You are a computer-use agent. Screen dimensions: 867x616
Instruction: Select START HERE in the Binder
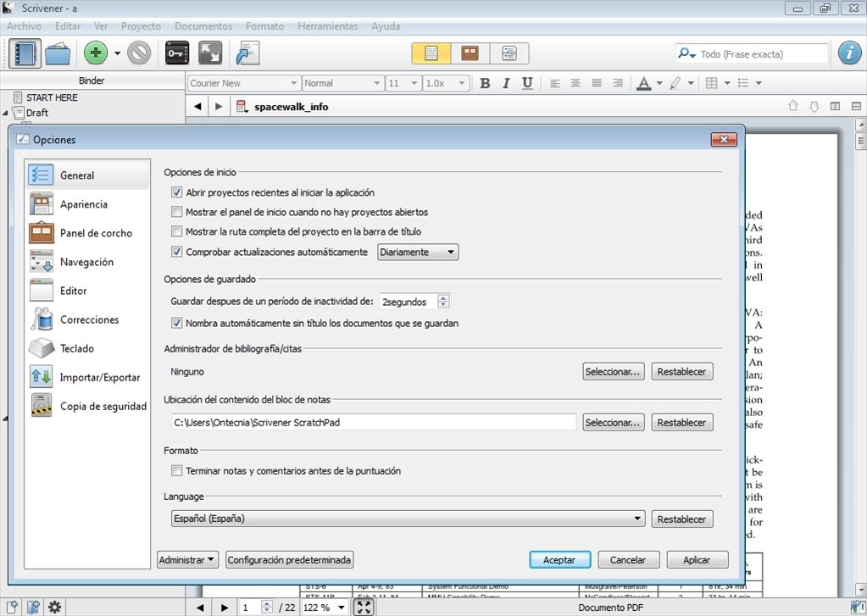click(52, 97)
